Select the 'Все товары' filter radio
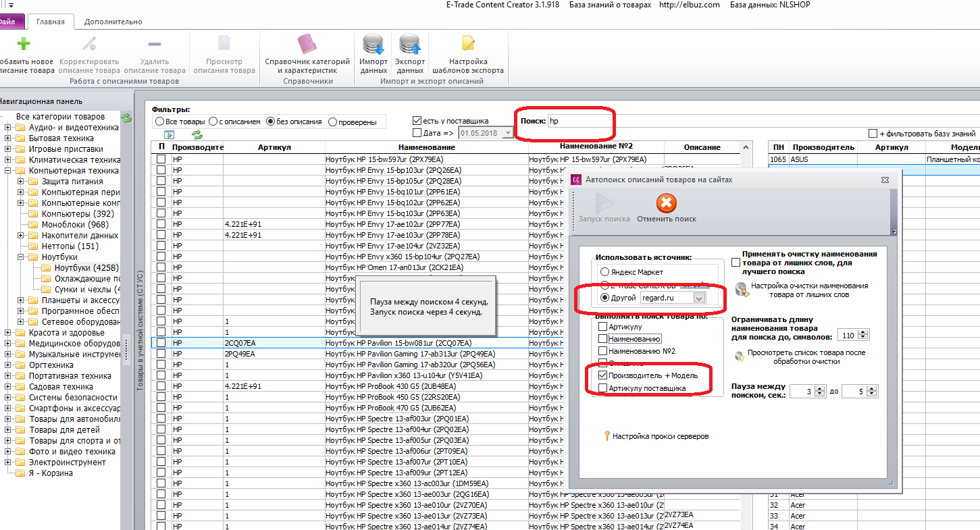 click(x=160, y=122)
